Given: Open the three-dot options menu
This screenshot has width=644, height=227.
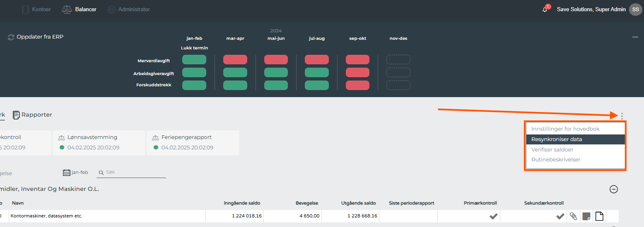Looking at the screenshot, I should pyautogui.click(x=622, y=116).
